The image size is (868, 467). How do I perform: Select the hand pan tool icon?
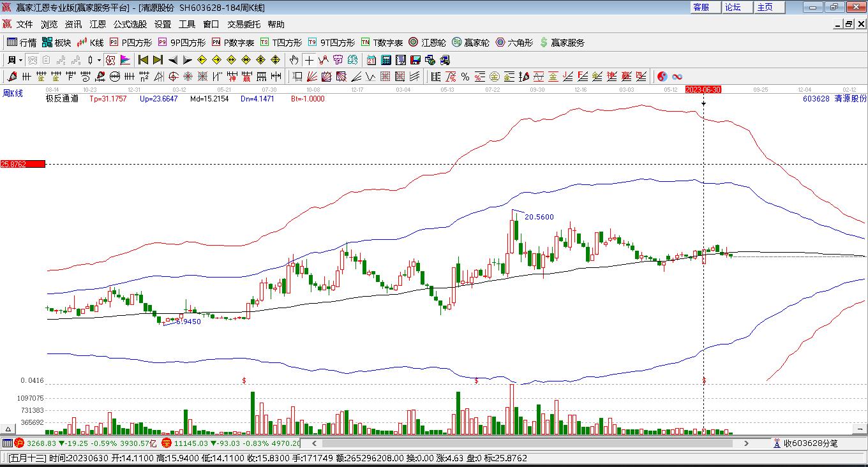click(x=294, y=60)
